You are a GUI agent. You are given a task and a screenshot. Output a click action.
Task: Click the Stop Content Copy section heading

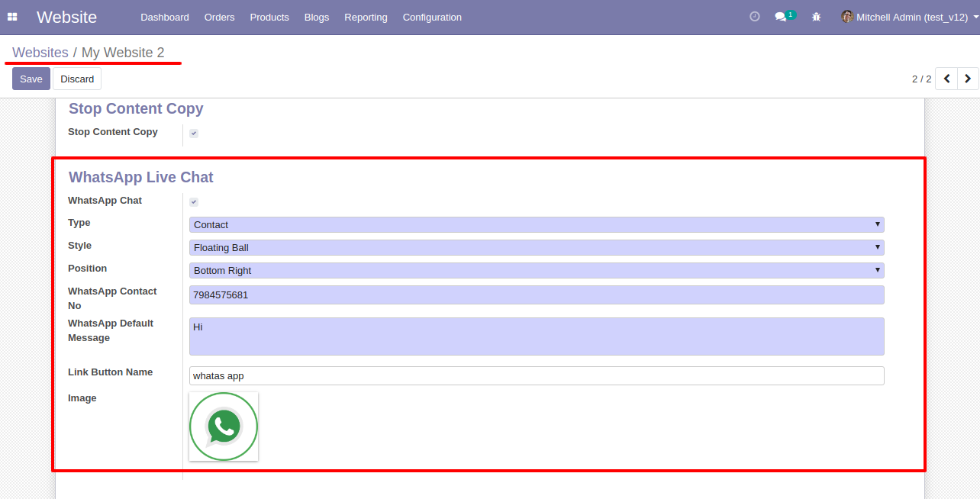pos(136,108)
